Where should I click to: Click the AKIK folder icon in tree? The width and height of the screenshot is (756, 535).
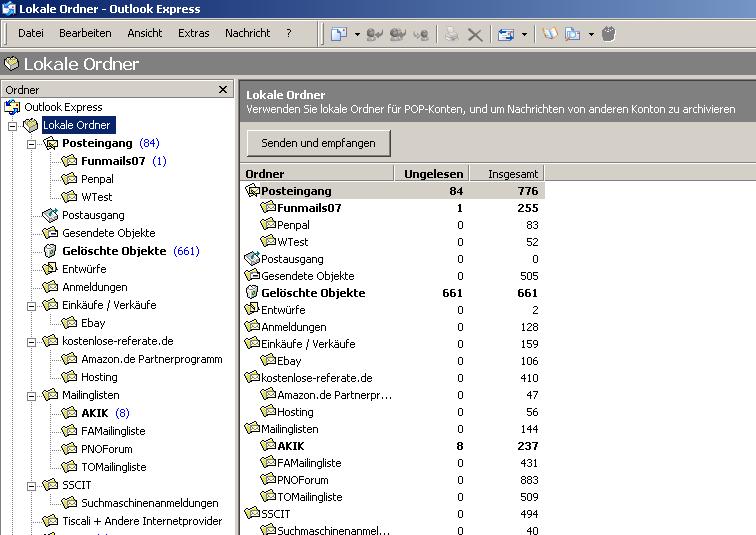point(69,413)
